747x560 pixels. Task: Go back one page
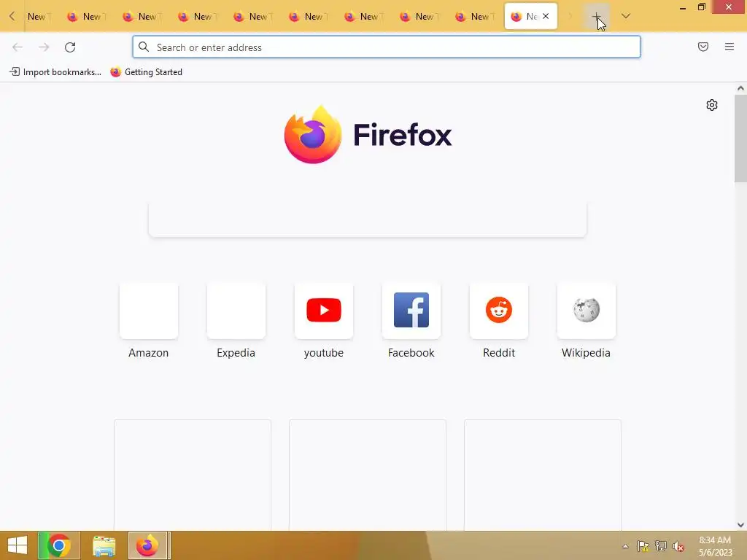coord(18,47)
